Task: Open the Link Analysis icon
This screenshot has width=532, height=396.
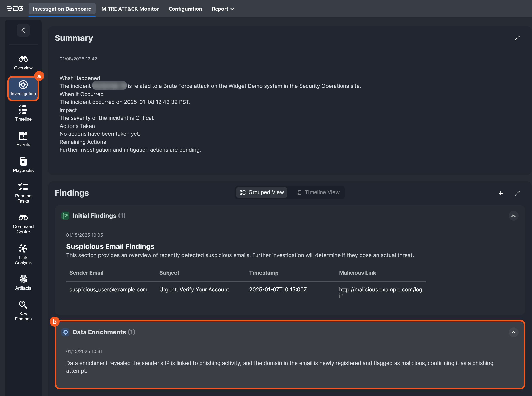Action: 23,249
